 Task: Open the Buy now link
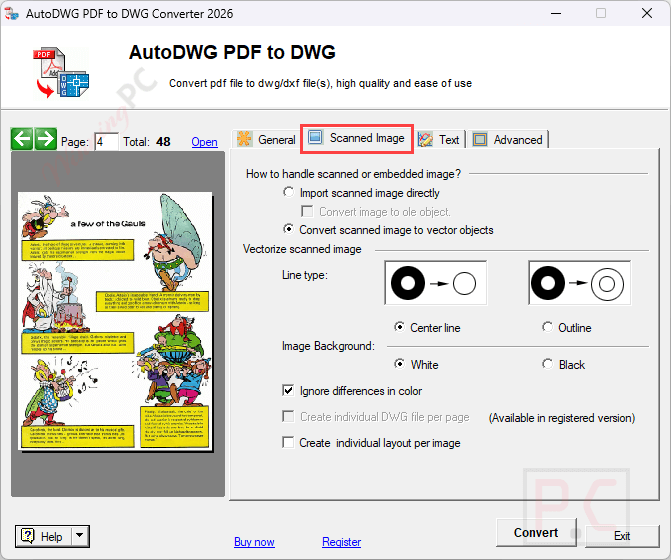[x=254, y=542]
